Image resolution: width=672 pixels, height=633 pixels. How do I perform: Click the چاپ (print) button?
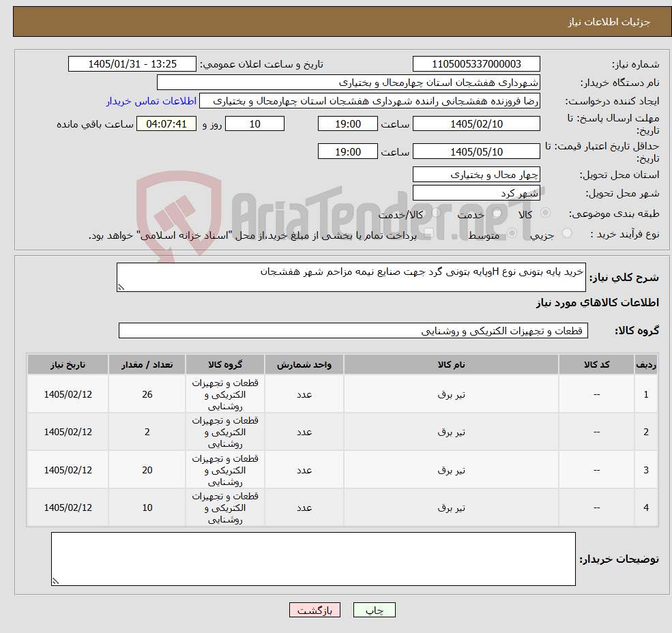click(374, 610)
